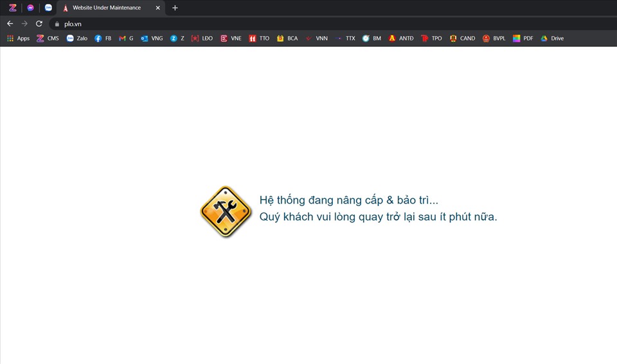
Task: Open the Gmail G bookmark
Action: point(126,38)
